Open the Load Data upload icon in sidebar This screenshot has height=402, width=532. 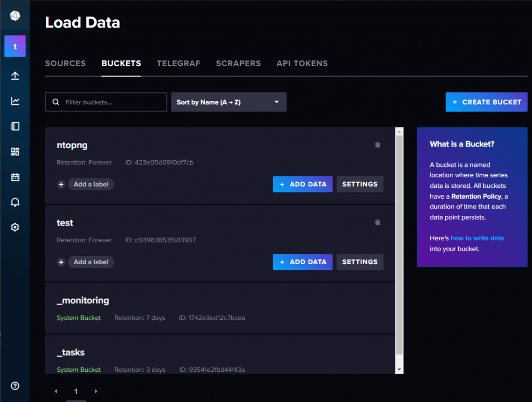[x=15, y=75]
